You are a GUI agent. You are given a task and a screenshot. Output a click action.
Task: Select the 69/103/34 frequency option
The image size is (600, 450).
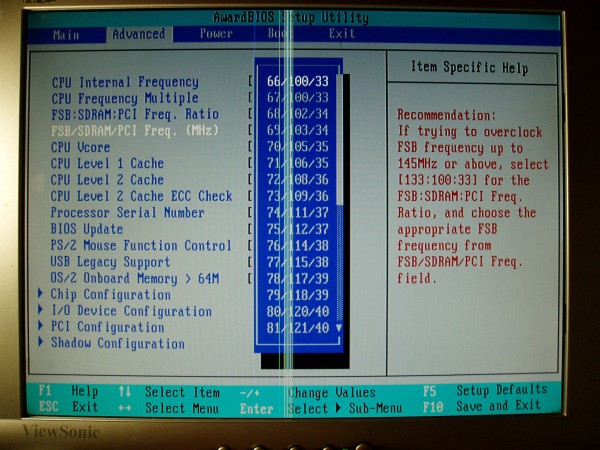coord(298,130)
